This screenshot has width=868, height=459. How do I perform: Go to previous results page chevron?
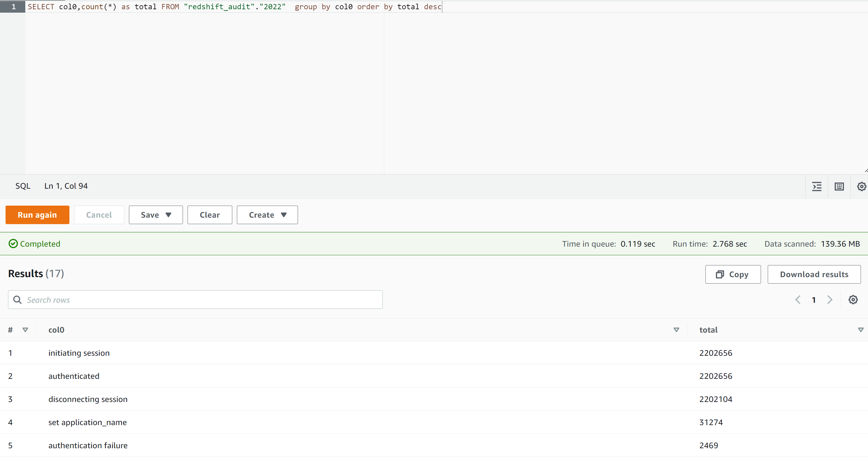tap(798, 299)
